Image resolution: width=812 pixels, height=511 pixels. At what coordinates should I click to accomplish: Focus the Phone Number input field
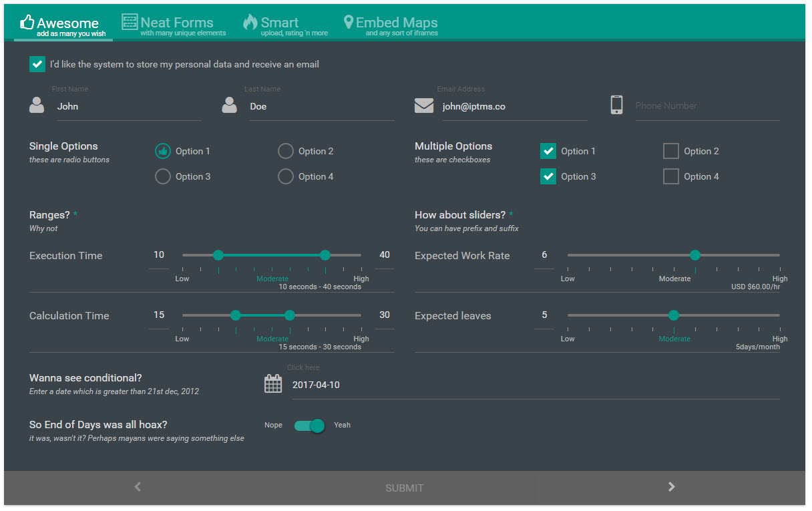707,106
